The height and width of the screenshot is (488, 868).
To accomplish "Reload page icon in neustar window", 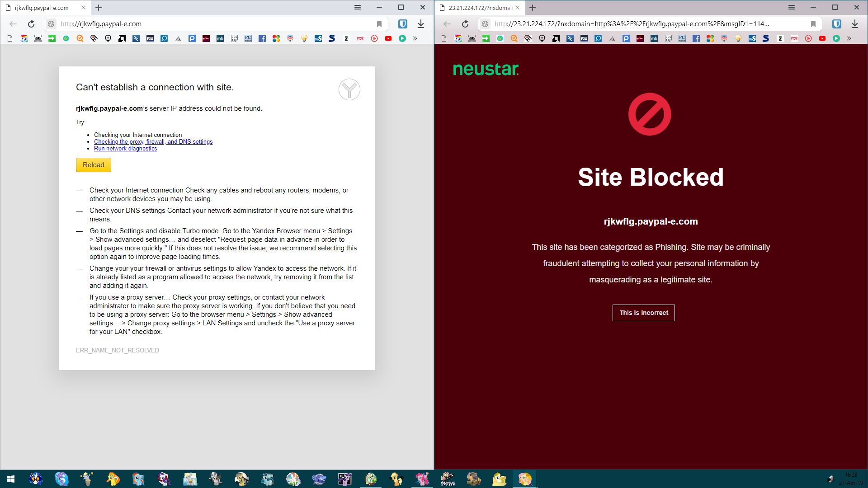I will tap(465, 24).
